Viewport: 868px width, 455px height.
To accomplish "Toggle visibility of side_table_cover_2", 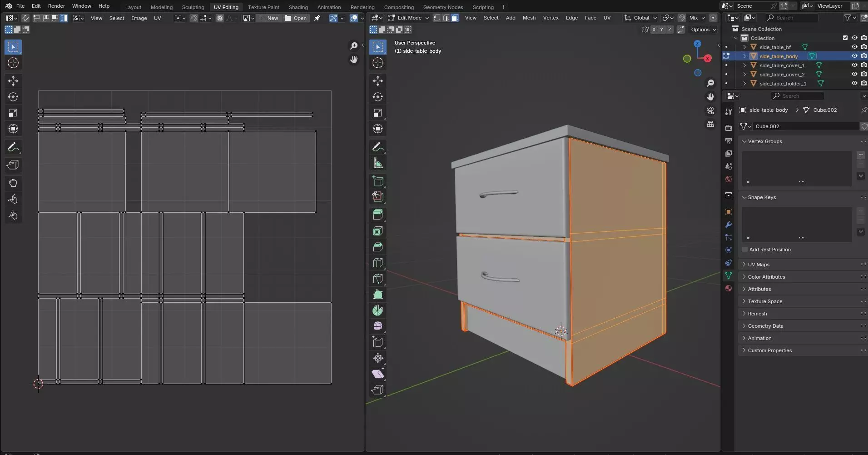I will [854, 75].
